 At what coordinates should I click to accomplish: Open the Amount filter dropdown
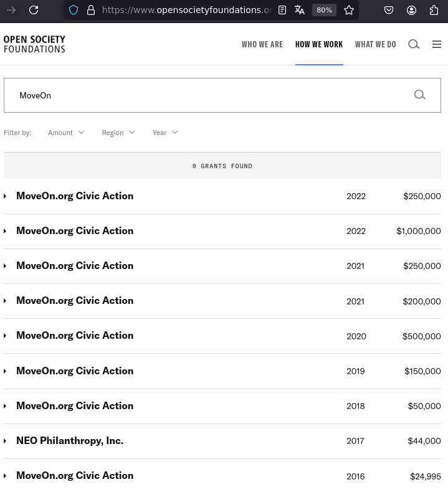[x=66, y=133]
